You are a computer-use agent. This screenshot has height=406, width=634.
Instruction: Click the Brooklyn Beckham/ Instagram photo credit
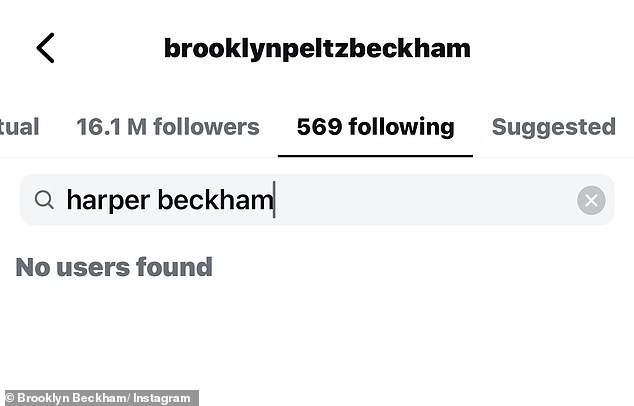coord(100,397)
